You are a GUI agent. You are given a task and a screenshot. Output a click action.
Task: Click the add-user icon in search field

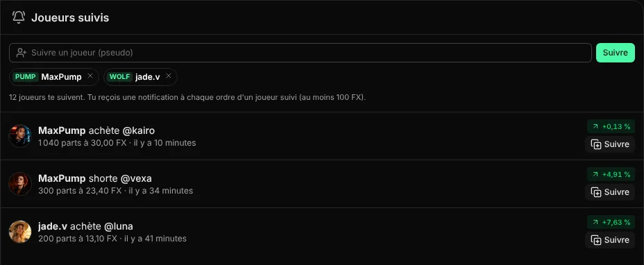[22, 53]
